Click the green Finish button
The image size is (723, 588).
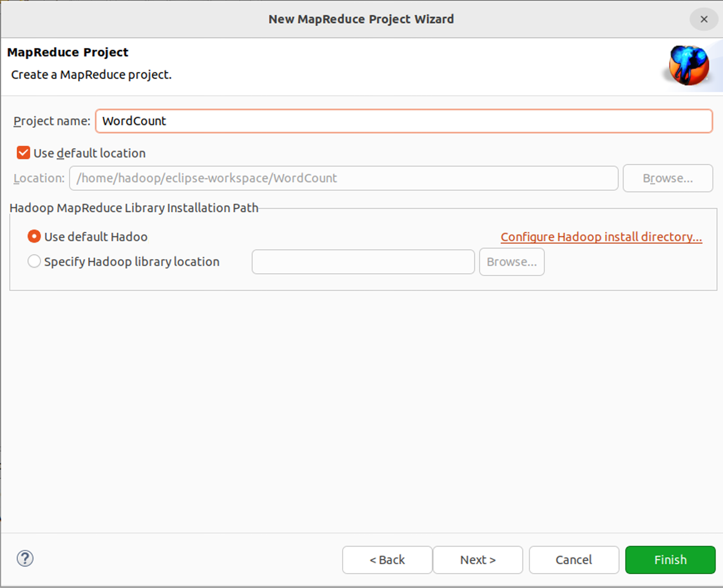(x=670, y=560)
